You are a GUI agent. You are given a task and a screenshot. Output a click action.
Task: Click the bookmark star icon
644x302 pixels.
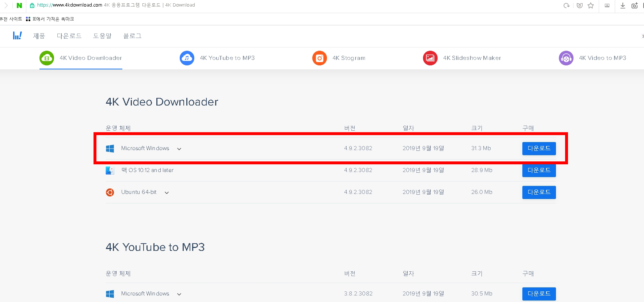[x=591, y=5]
